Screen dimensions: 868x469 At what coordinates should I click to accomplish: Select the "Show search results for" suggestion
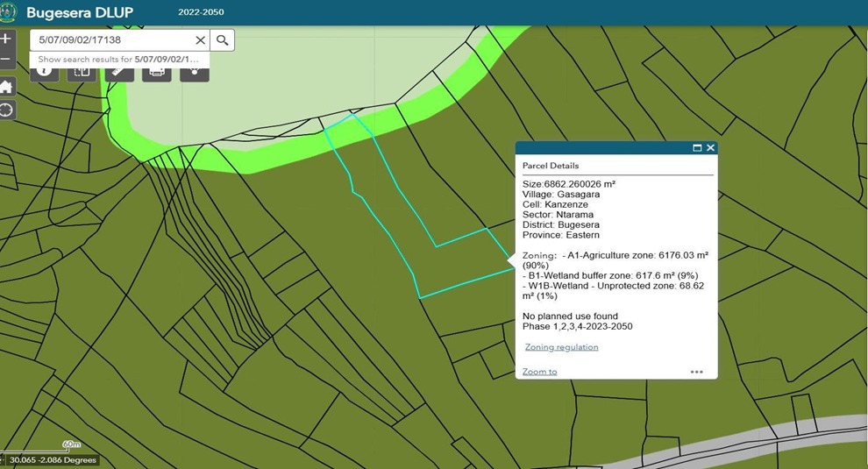[118, 59]
